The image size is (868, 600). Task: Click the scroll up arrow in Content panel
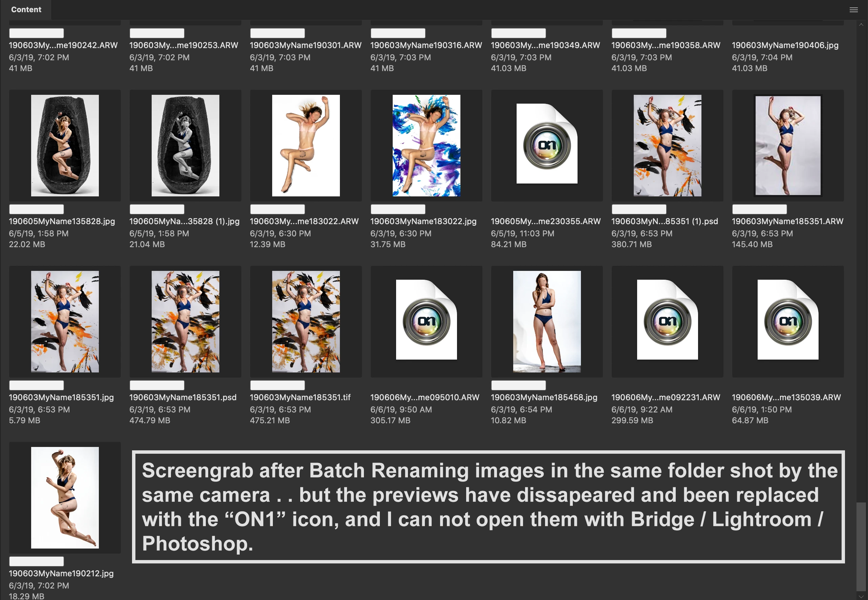(x=861, y=24)
